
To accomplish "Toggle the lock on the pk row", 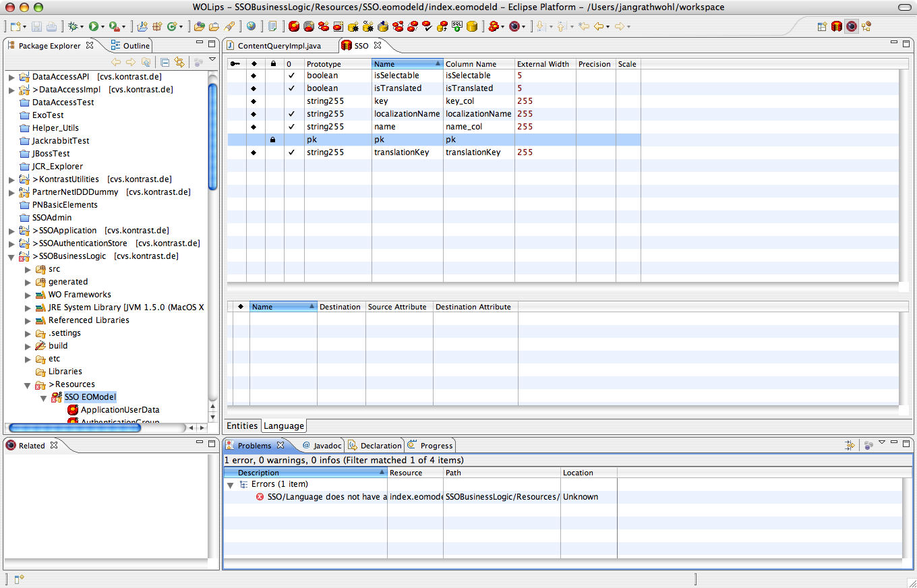I will (272, 140).
